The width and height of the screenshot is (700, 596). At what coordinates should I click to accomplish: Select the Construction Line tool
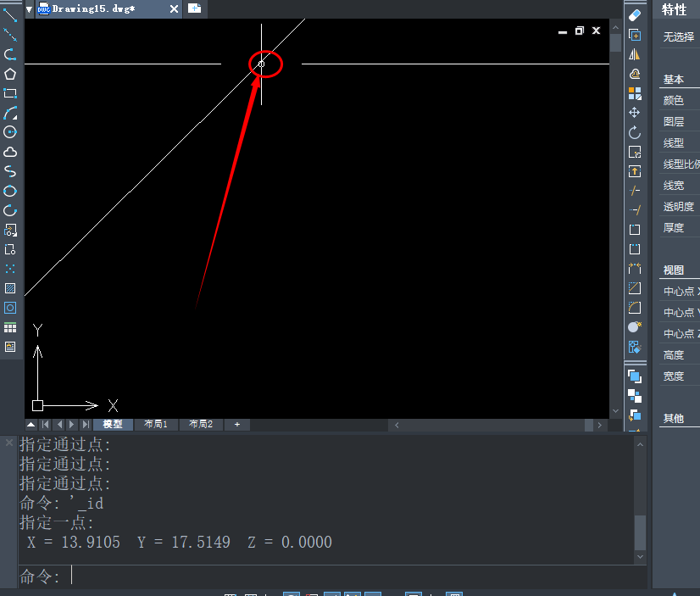[10, 35]
